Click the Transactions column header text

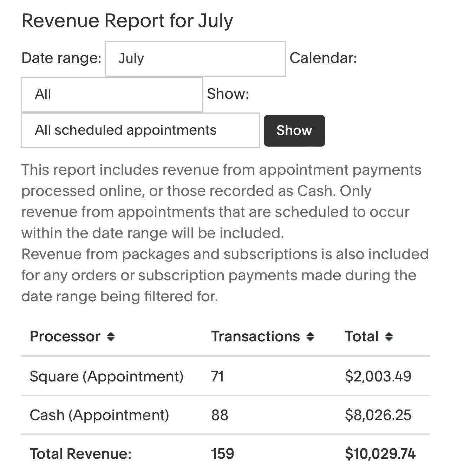[255, 336]
